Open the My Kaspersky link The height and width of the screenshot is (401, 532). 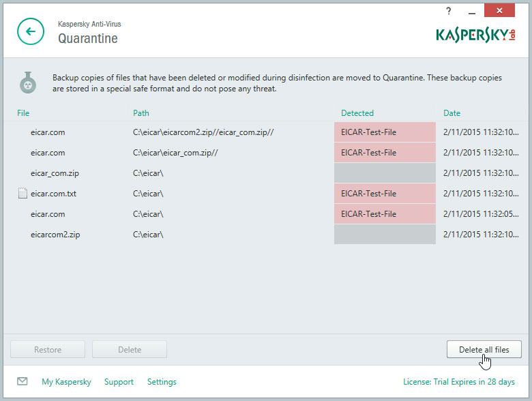[66, 382]
